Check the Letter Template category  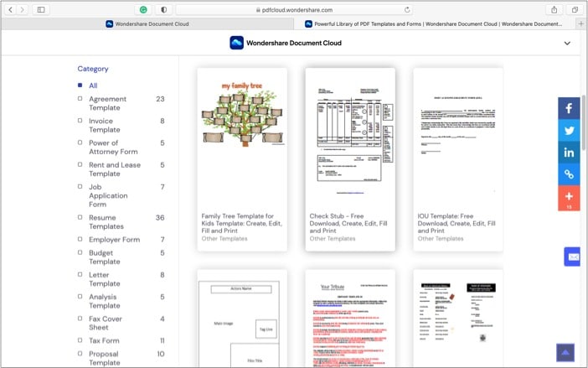point(80,275)
